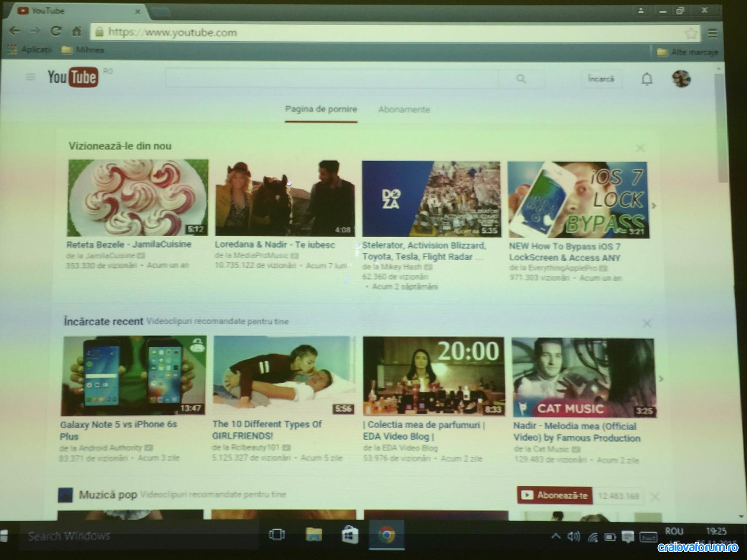Open the account avatar menu
The height and width of the screenshot is (560, 747).
point(681,79)
